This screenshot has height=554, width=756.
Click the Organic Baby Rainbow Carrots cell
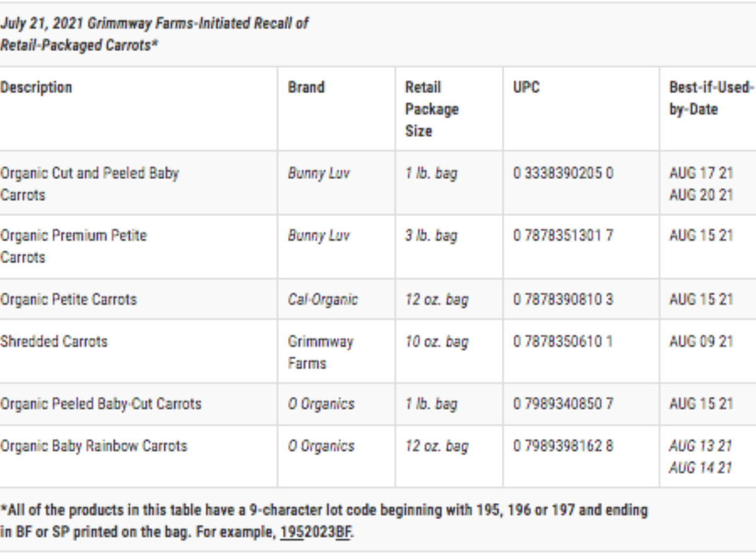[x=93, y=446]
